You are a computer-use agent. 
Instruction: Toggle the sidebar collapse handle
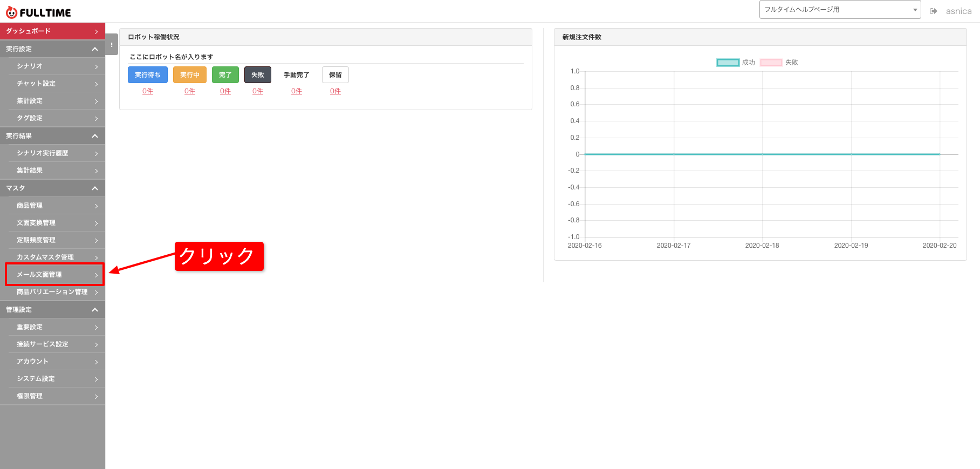point(112,45)
